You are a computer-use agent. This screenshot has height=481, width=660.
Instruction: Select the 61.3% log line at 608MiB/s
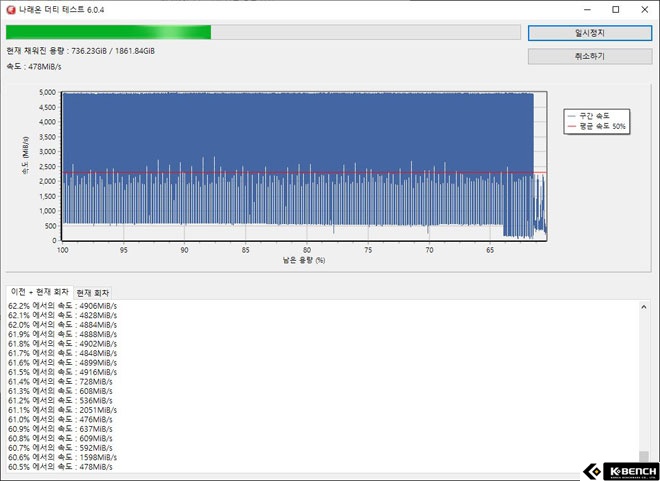pos(60,391)
